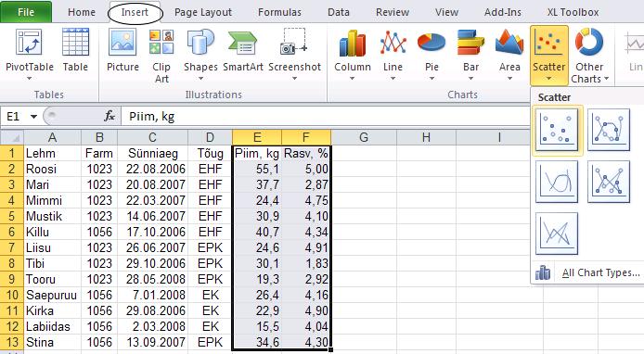Open the XL Toolbox tab

[573, 12]
